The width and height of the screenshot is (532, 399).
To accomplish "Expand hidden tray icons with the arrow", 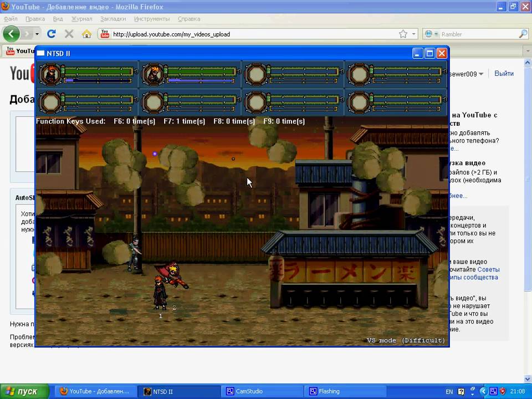I will pyautogui.click(x=483, y=391).
